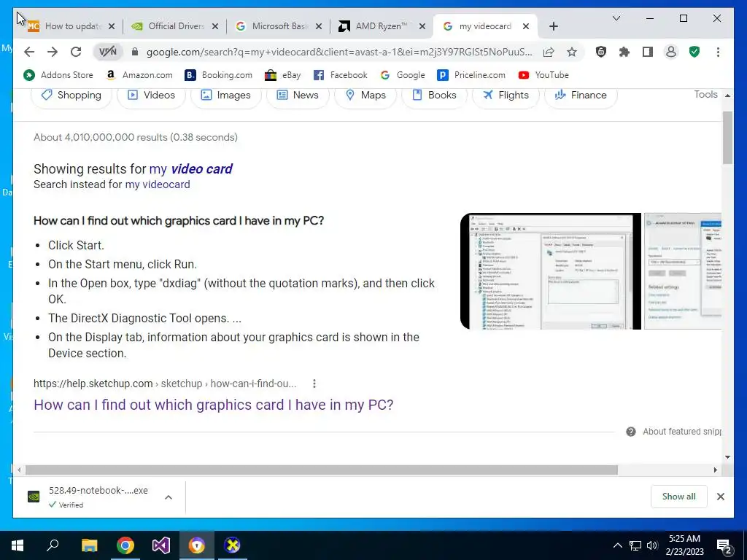This screenshot has width=747, height=560.
Task: Open the YouTube bookmark
Action: point(543,75)
